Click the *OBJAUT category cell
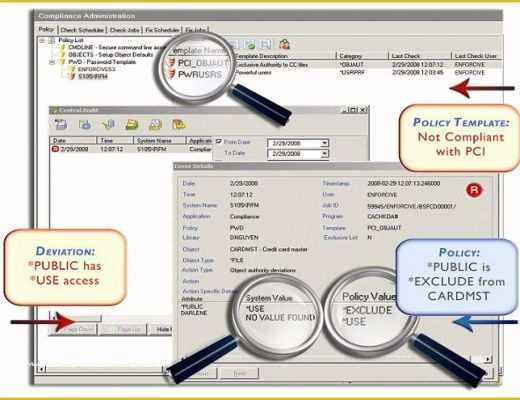The height and width of the screenshot is (400, 520). (351, 64)
